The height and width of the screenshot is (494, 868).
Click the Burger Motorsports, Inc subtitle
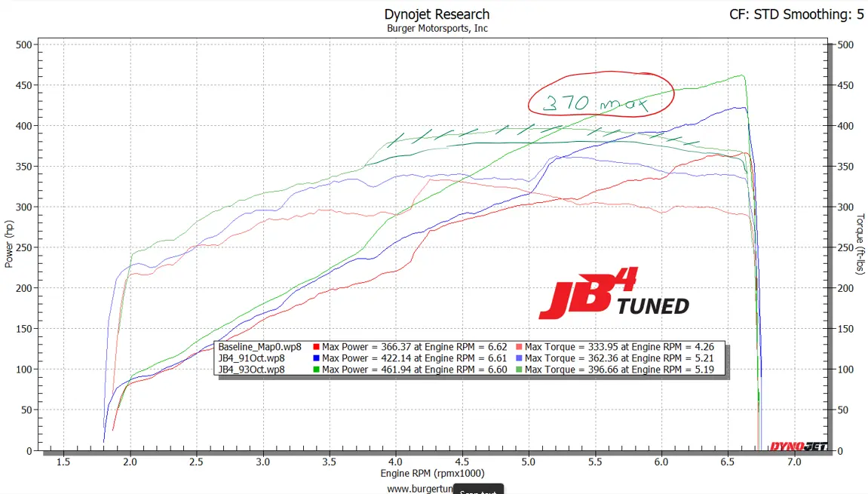click(x=437, y=28)
